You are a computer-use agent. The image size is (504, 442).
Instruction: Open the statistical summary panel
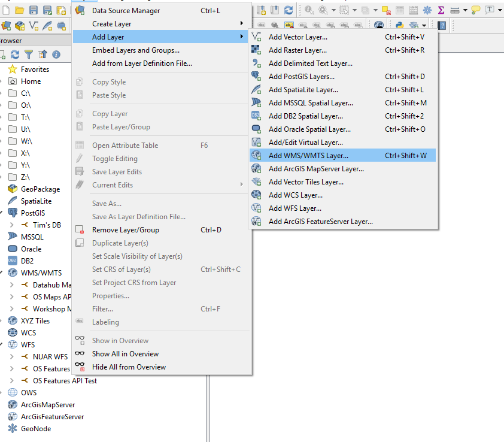click(x=441, y=10)
